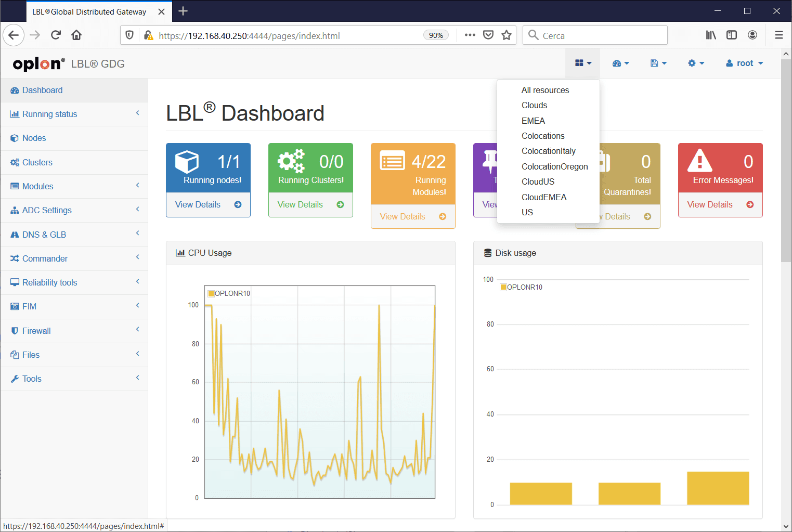Open browser page actions ellipsis
Image resolution: width=792 pixels, height=532 pixels.
click(x=470, y=35)
